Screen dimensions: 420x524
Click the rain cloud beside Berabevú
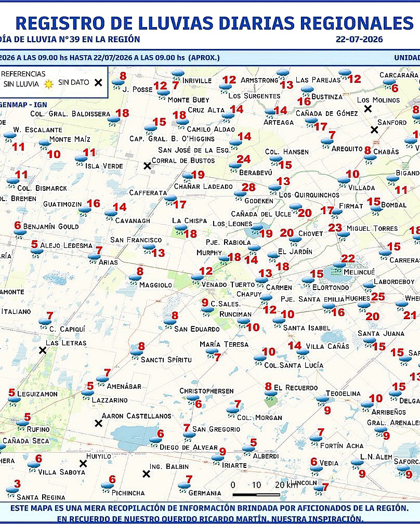coord(235,167)
